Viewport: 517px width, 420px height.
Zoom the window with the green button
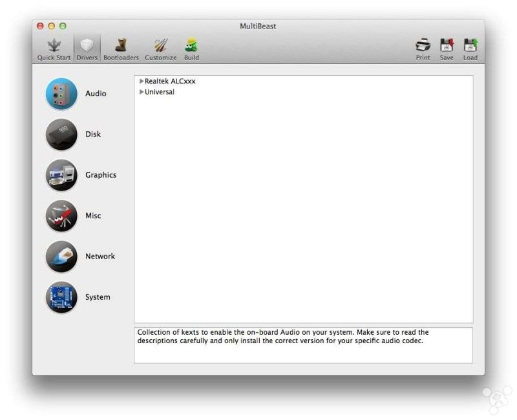tap(63, 26)
